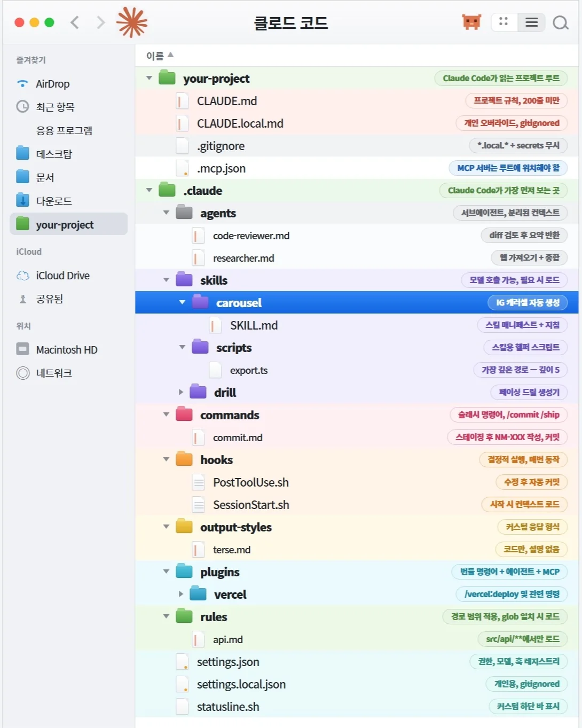Viewport: 582px width, 728px height.
Task: Collapse the scripts folder
Action: [x=182, y=347]
